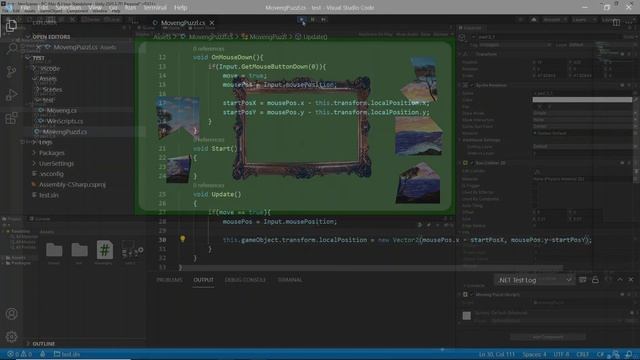640x360 pixels.
Task: Click the lightbulb code action on line 30
Action: click(182, 239)
